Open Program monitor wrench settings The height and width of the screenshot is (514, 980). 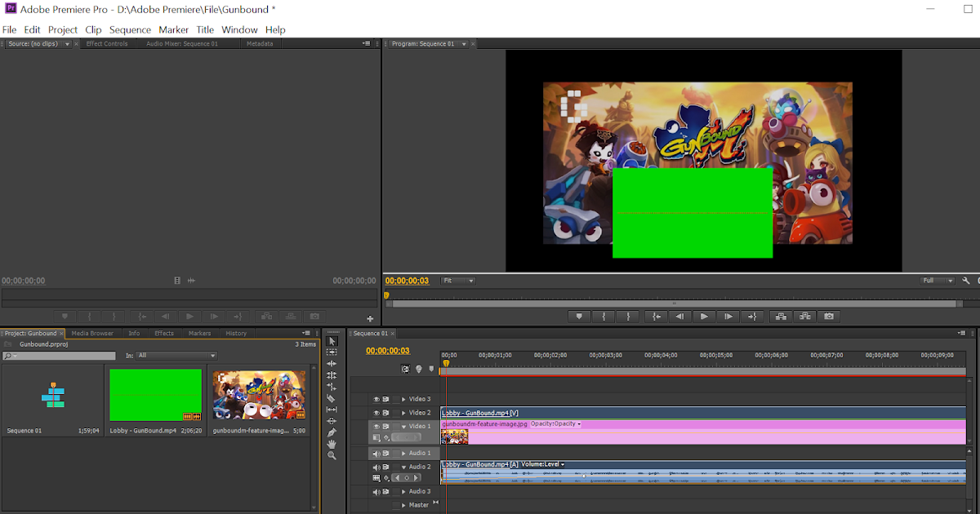point(966,281)
